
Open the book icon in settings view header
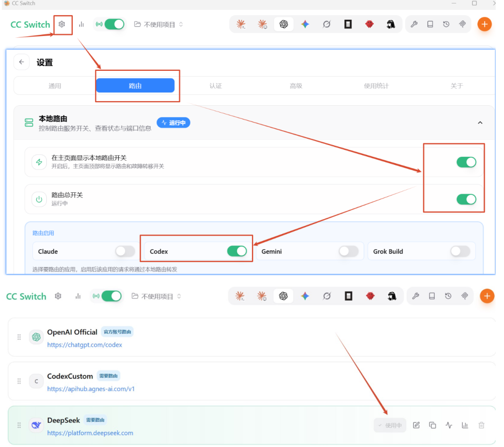(x=430, y=24)
